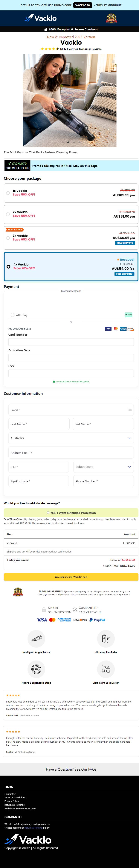Click the Visa card icon in Payment

click(108, 329)
